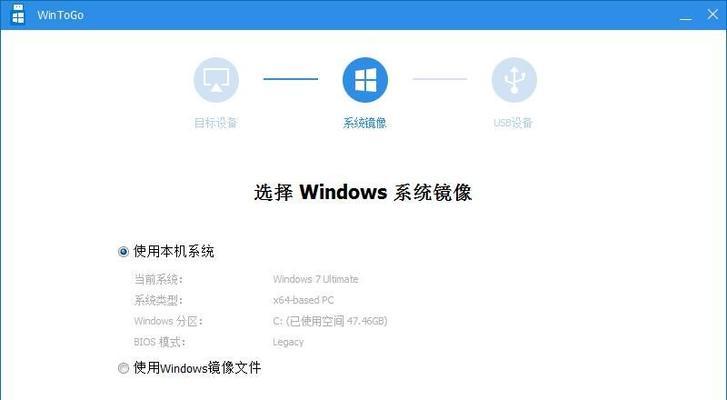Minimize the WinToGo window

[x=686, y=15]
